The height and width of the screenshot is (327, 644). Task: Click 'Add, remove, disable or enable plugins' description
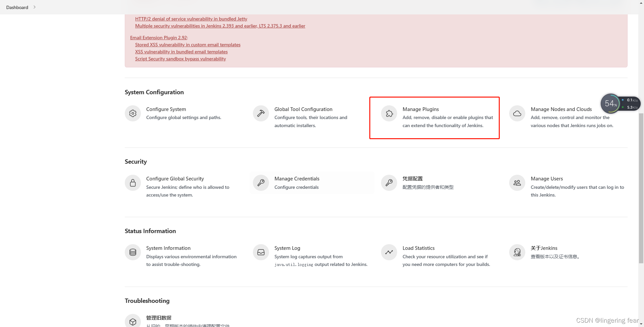click(448, 121)
